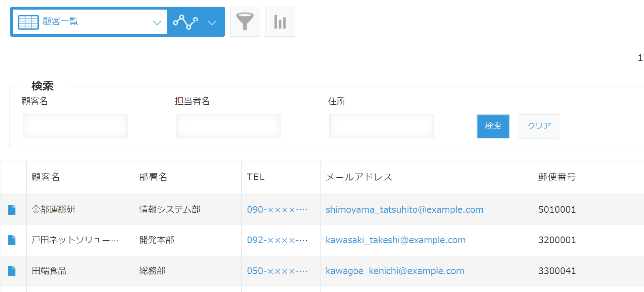Click the 092-×××× phone number link
Screen dimensions: 644x292
click(277, 240)
